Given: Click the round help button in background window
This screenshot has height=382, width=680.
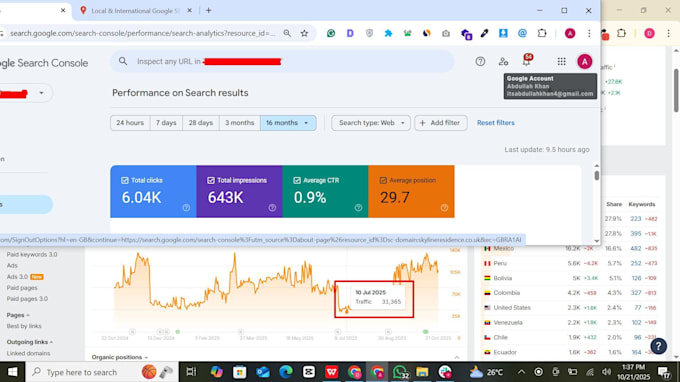Looking at the screenshot, I should pos(658,346).
